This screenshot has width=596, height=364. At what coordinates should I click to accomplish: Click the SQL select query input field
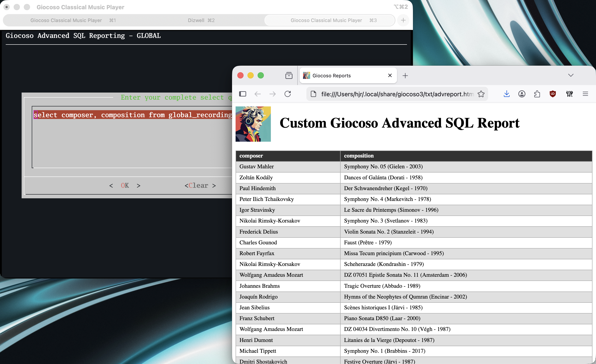click(x=132, y=137)
